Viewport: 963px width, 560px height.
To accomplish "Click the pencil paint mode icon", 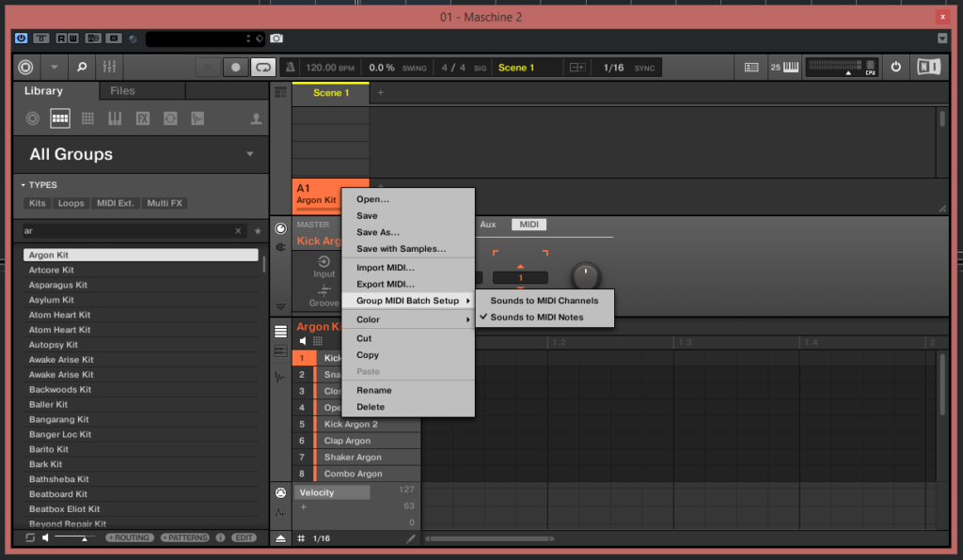I will tap(411, 538).
